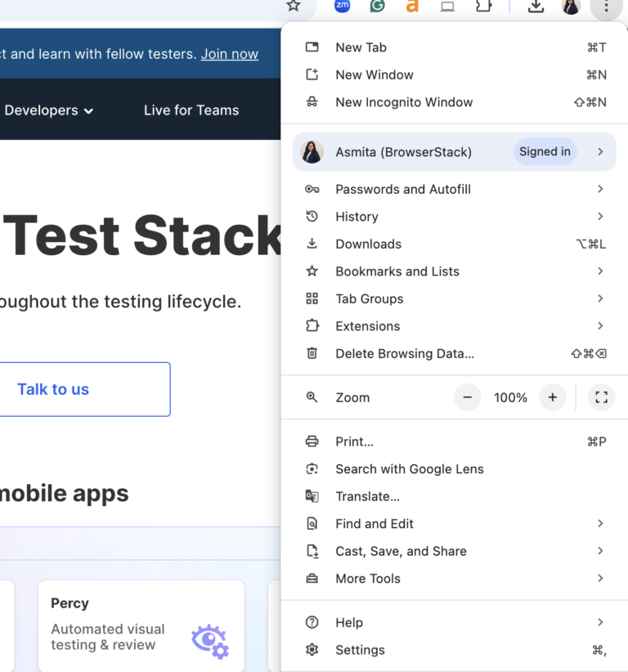Select Search with Google Lens
This screenshot has height=672, width=628.
409,468
